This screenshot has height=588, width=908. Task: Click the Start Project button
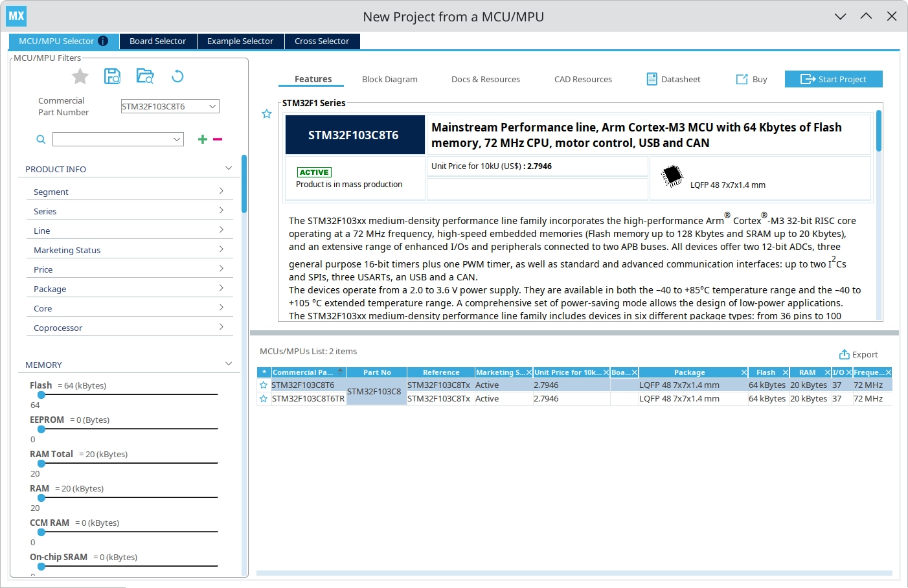833,79
